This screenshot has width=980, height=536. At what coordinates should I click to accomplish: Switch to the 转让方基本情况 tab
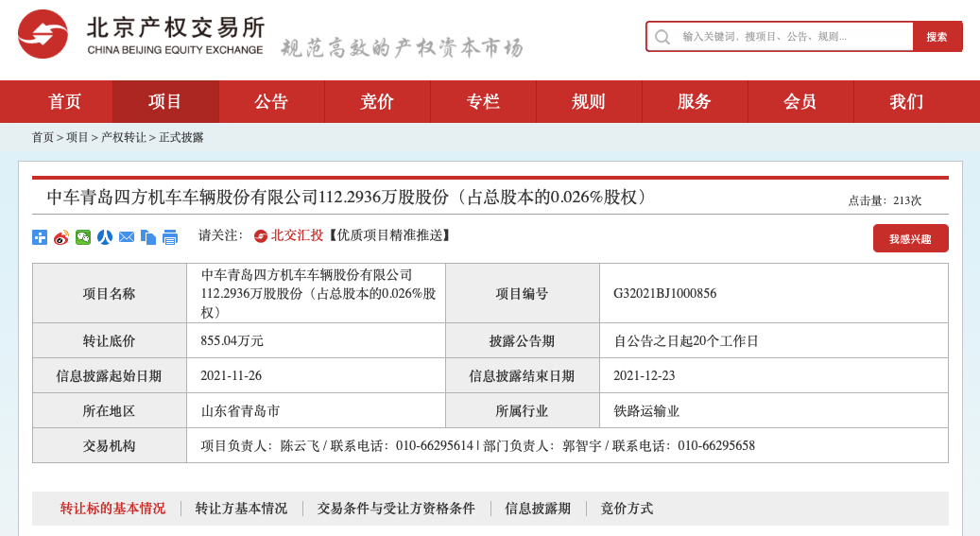(241, 509)
